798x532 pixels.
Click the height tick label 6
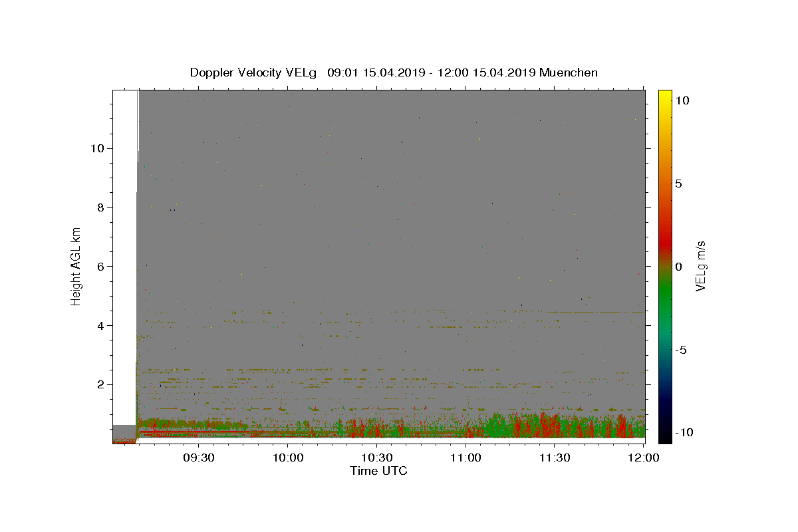tap(102, 266)
